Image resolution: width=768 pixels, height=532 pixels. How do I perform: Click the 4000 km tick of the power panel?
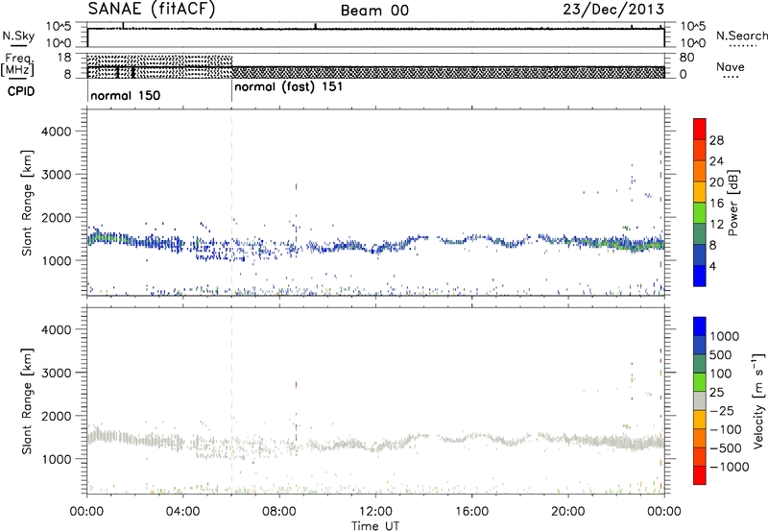[x=56, y=132]
